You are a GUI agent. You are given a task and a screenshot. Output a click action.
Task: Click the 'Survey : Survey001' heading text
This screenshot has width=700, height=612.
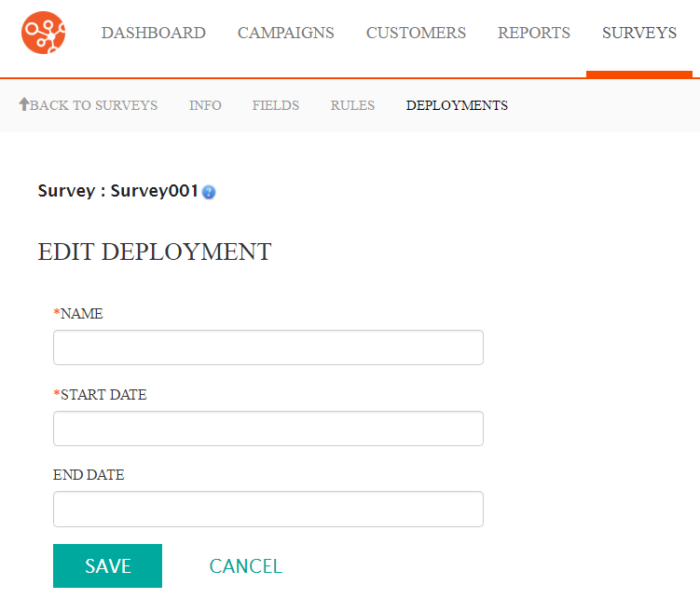[117, 191]
